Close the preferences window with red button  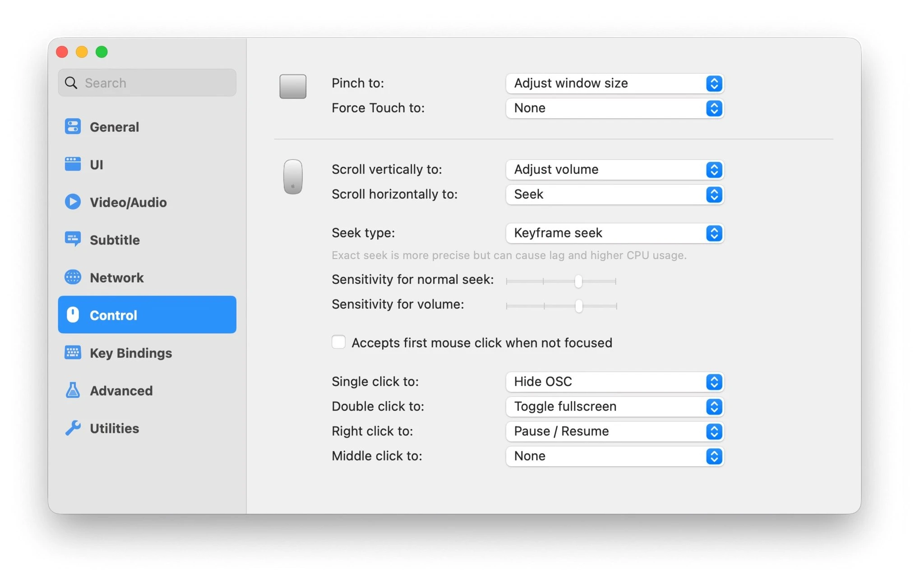[x=62, y=52]
